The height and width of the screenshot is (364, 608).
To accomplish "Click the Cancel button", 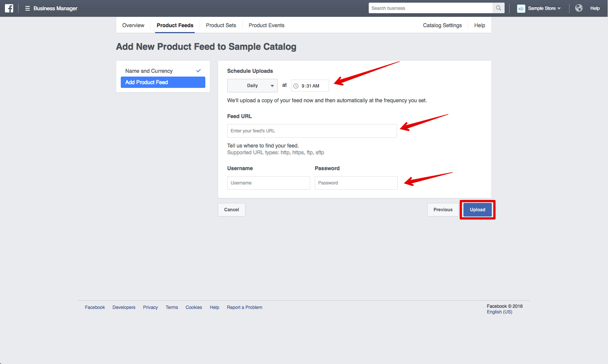I will [231, 209].
